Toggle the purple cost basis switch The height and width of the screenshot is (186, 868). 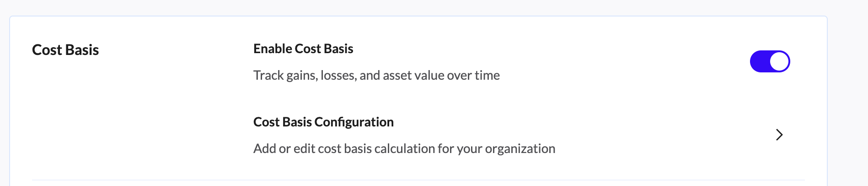pos(770,61)
